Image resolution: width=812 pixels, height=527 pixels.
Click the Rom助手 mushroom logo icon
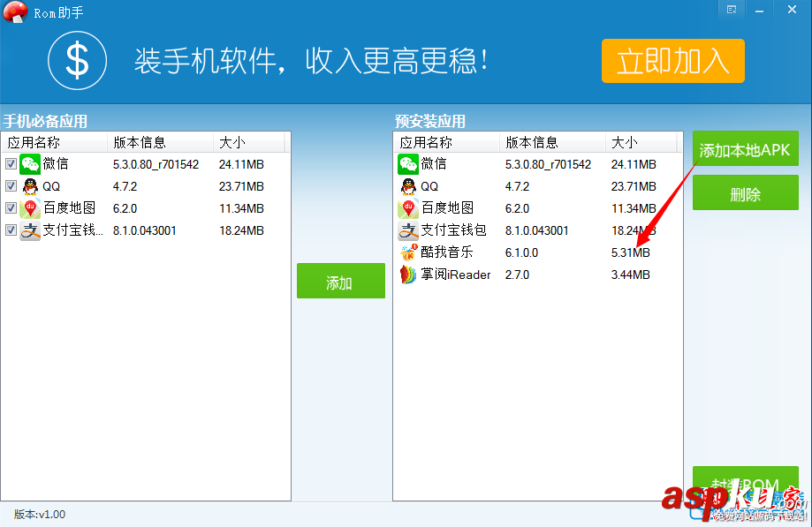(15, 11)
